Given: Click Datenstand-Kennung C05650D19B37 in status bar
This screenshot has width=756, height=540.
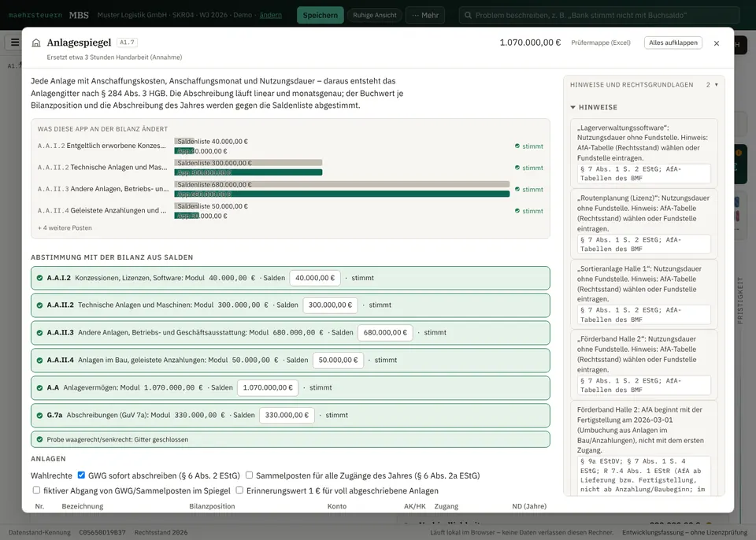Looking at the screenshot, I should 67,532.
